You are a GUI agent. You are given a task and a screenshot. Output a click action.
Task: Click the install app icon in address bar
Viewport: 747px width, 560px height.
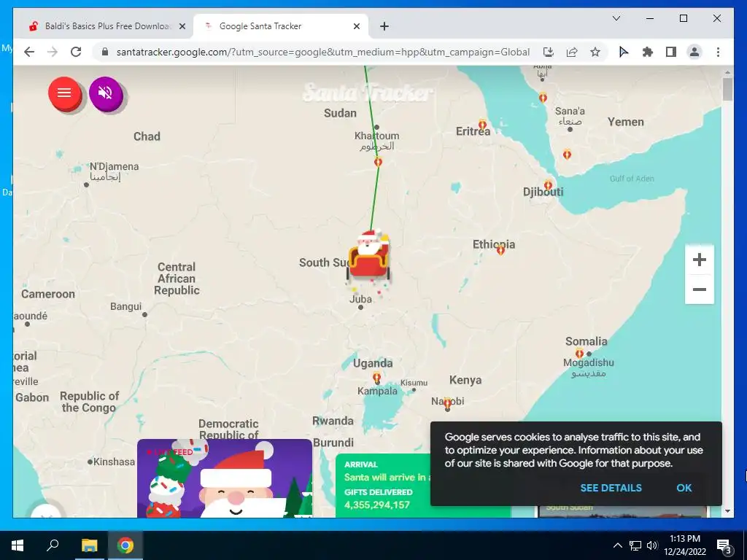[x=549, y=52]
